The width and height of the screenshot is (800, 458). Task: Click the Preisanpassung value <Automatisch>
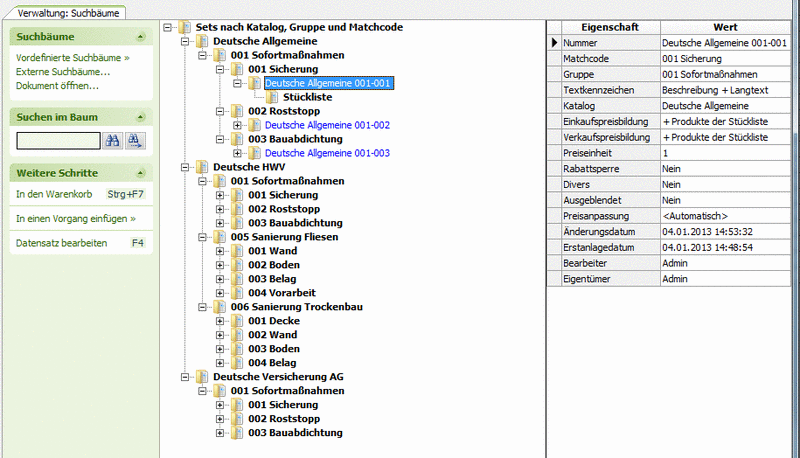[x=695, y=216]
